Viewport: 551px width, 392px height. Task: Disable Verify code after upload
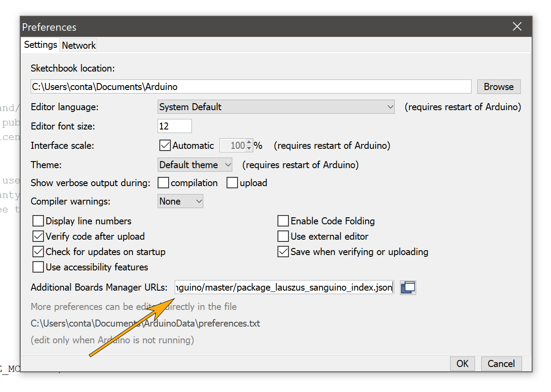pos(38,236)
